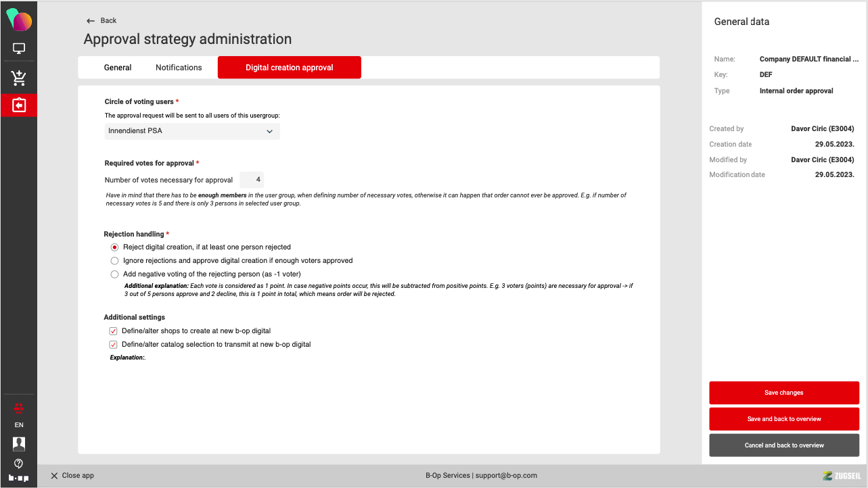This screenshot has height=488, width=868.
Task: Expand the Innendienst PSA usergroup dropdown
Action: tap(192, 131)
